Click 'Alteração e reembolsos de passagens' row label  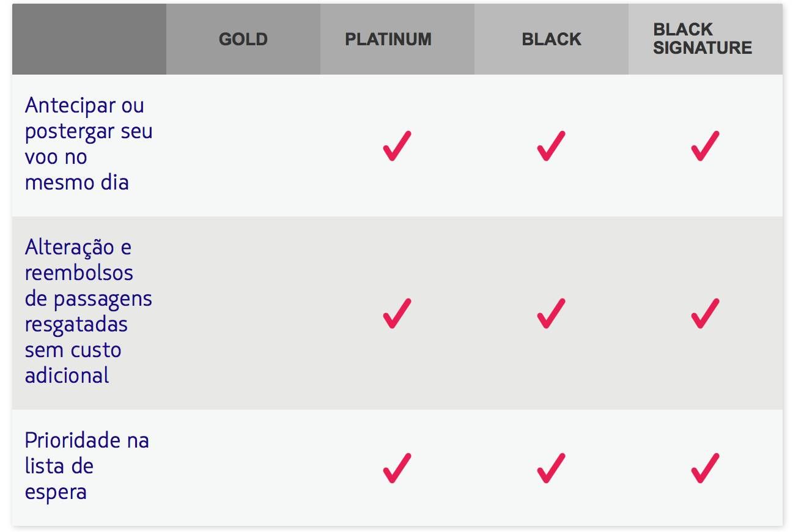[89, 311]
